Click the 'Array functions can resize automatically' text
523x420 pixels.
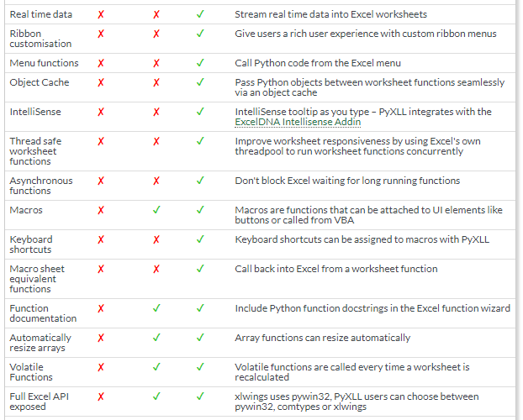pos(323,338)
